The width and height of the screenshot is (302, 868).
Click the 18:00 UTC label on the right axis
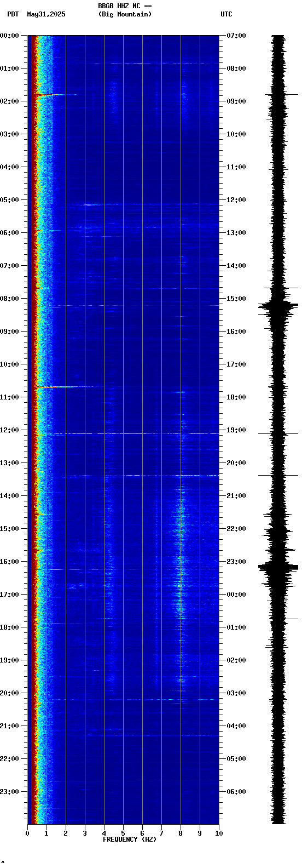tap(236, 397)
